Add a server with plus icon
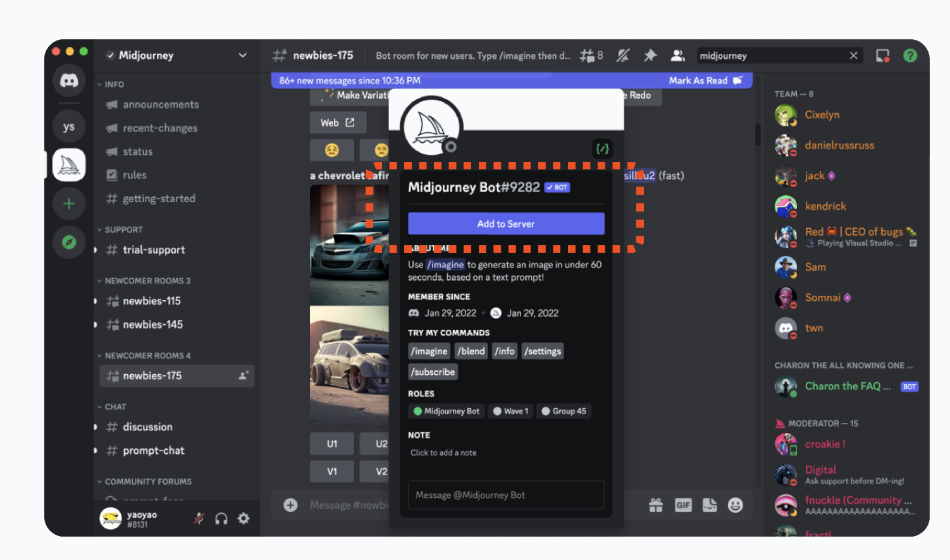The width and height of the screenshot is (950, 560). click(x=69, y=204)
